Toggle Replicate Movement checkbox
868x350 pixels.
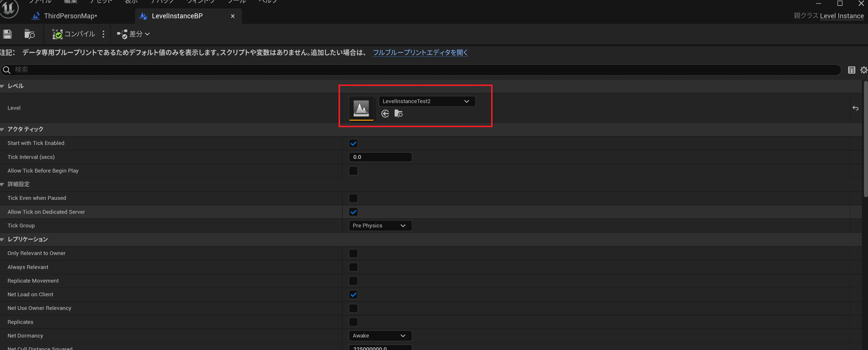353,281
